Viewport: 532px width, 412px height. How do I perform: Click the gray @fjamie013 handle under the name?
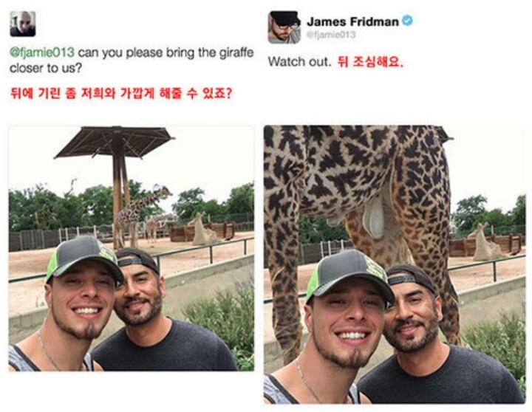tap(331, 35)
